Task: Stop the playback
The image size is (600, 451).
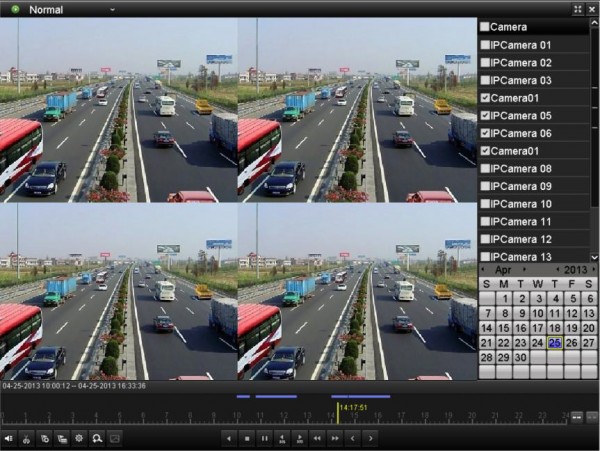Action: (x=247, y=438)
